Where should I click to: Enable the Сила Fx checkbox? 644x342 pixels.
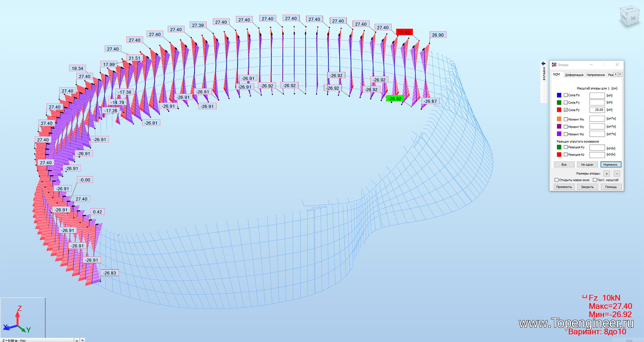[x=566, y=95]
